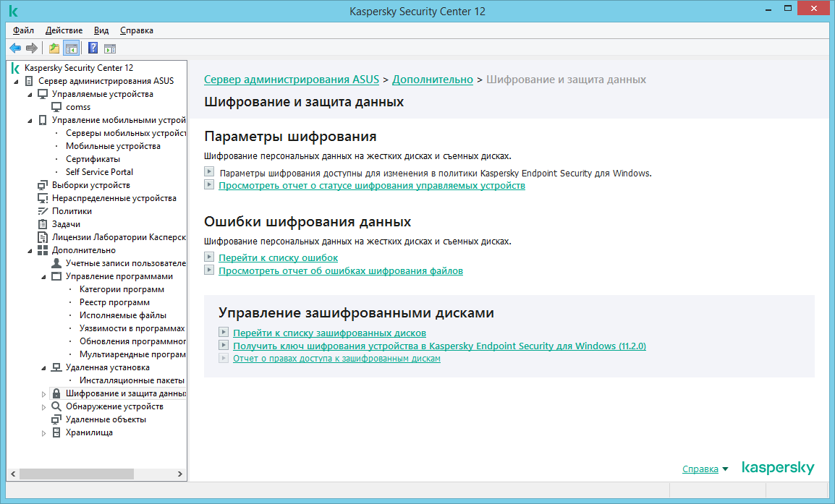Viewport: 835px width, 504px height.
Task: Select Исполняемые файлы in the tree
Action: tap(123, 315)
